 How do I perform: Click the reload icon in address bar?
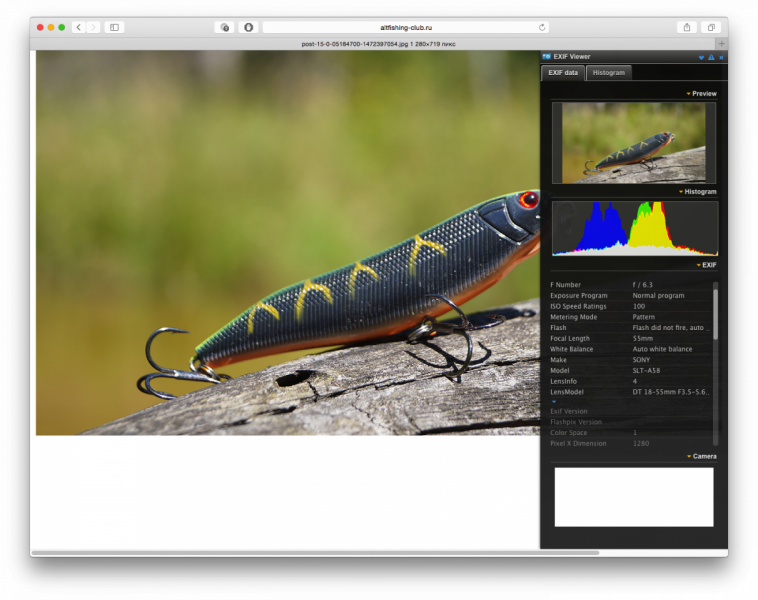(543, 27)
